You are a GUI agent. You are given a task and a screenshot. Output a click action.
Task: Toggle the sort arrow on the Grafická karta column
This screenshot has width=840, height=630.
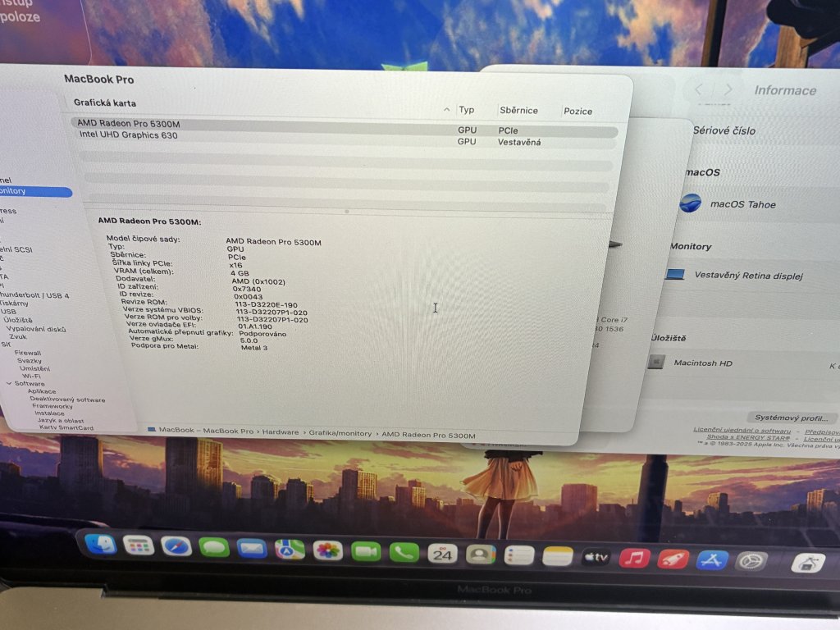(x=447, y=109)
